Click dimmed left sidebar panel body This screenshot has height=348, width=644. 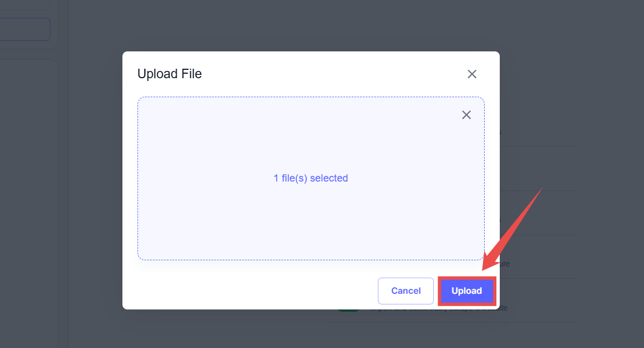(28, 196)
